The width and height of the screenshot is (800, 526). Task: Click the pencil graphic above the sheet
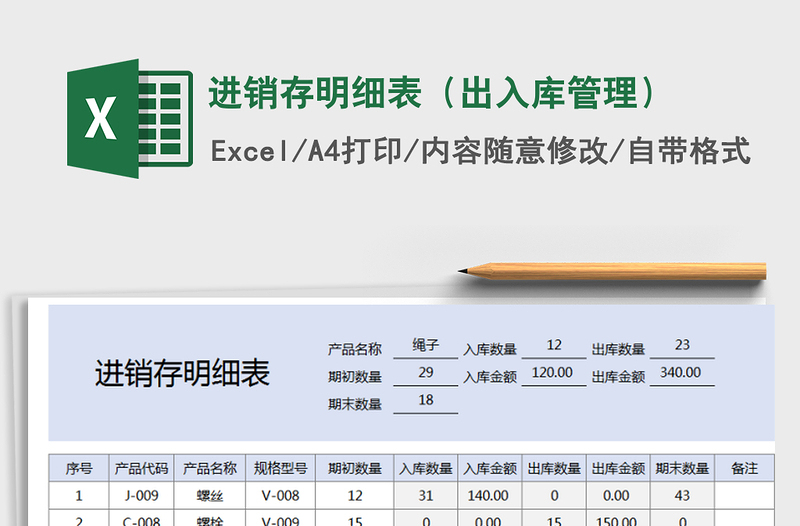pyautogui.click(x=612, y=271)
